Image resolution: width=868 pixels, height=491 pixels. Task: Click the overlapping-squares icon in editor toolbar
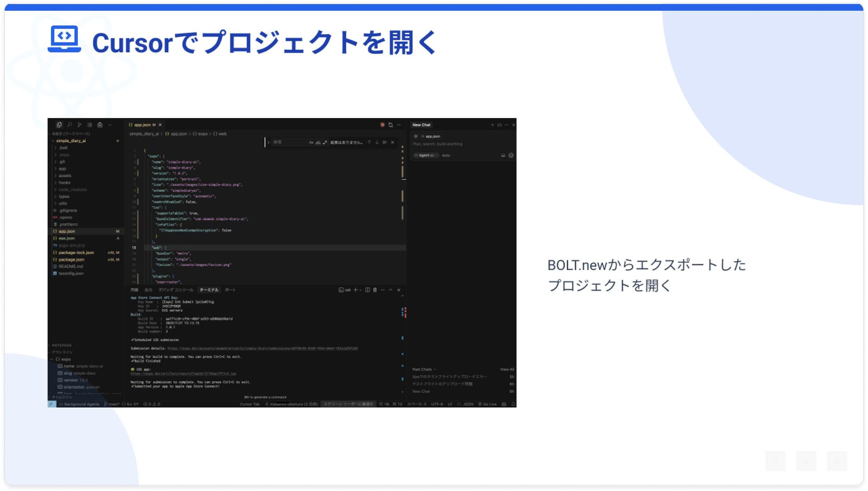[x=391, y=125]
